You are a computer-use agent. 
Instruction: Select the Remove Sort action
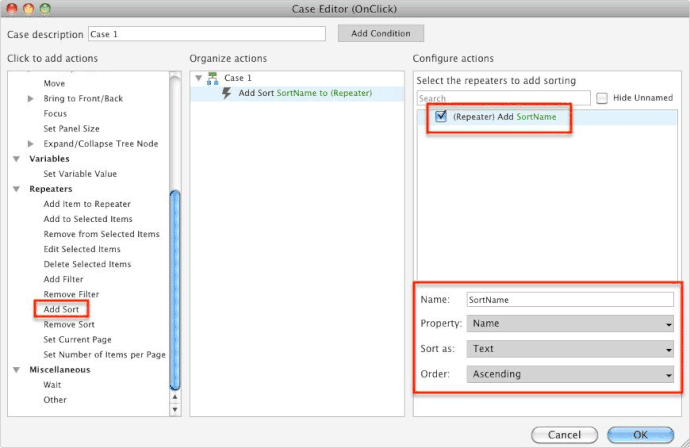click(69, 324)
